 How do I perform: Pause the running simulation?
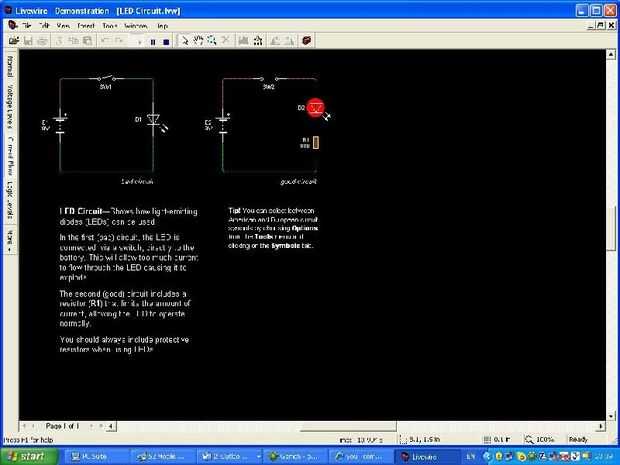153,42
